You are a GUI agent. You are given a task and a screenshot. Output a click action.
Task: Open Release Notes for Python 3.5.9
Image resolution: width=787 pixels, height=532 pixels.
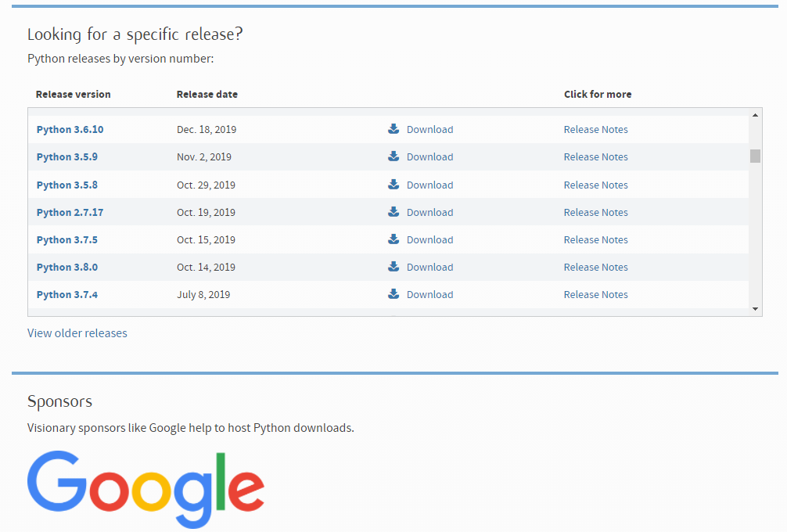(x=595, y=157)
